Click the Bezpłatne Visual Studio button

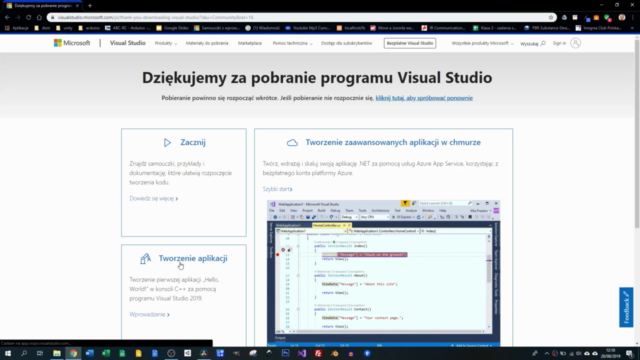[410, 43]
